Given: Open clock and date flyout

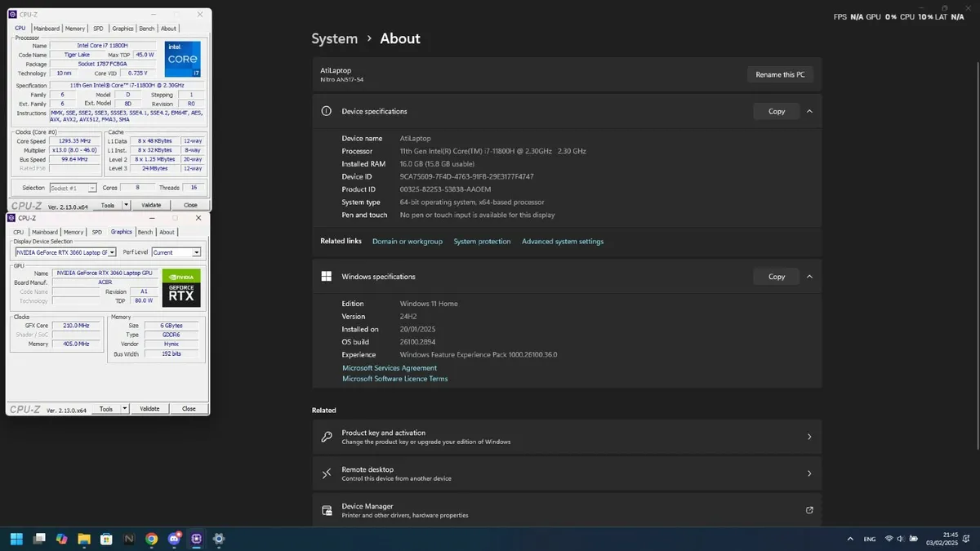Looking at the screenshot, I should [x=942, y=539].
